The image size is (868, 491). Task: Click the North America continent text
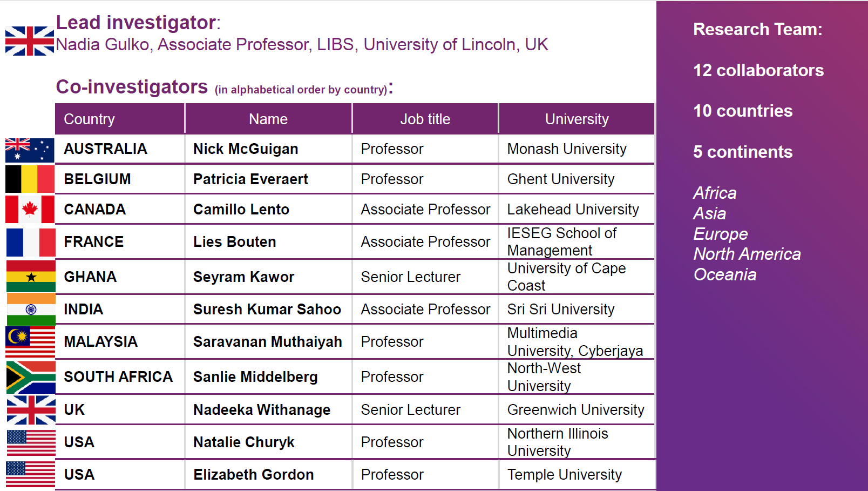(x=747, y=254)
